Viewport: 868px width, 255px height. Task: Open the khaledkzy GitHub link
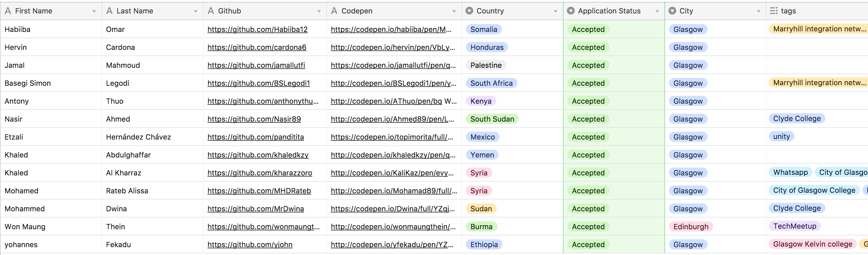[x=258, y=155]
